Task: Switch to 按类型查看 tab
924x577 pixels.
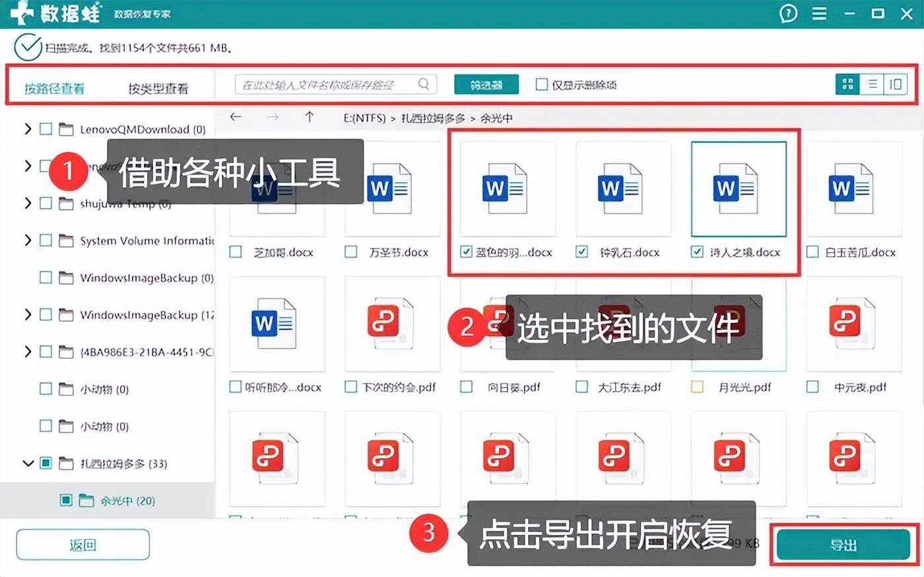Action: tap(158, 88)
